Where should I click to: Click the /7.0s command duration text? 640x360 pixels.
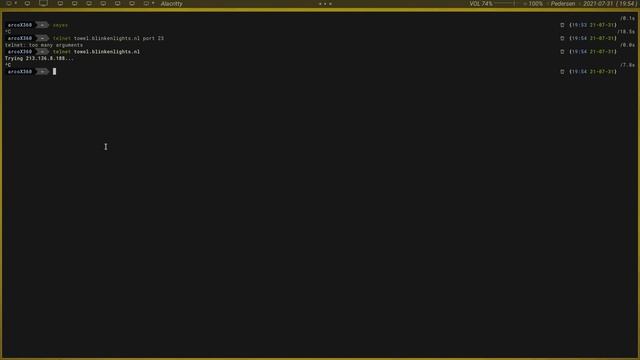click(x=627, y=65)
